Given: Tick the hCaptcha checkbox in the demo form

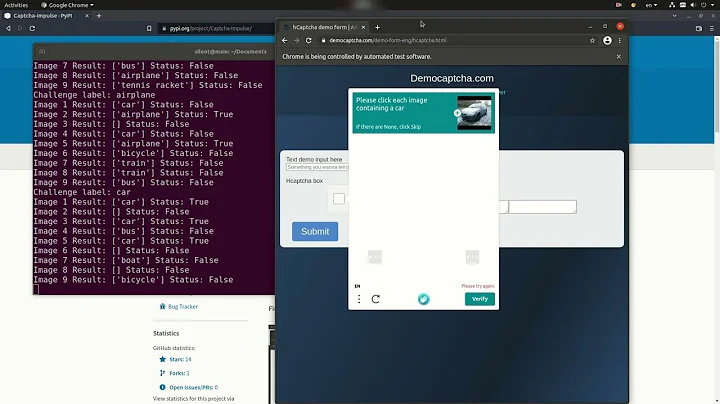Looking at the screenshot, I should point(339,199).
